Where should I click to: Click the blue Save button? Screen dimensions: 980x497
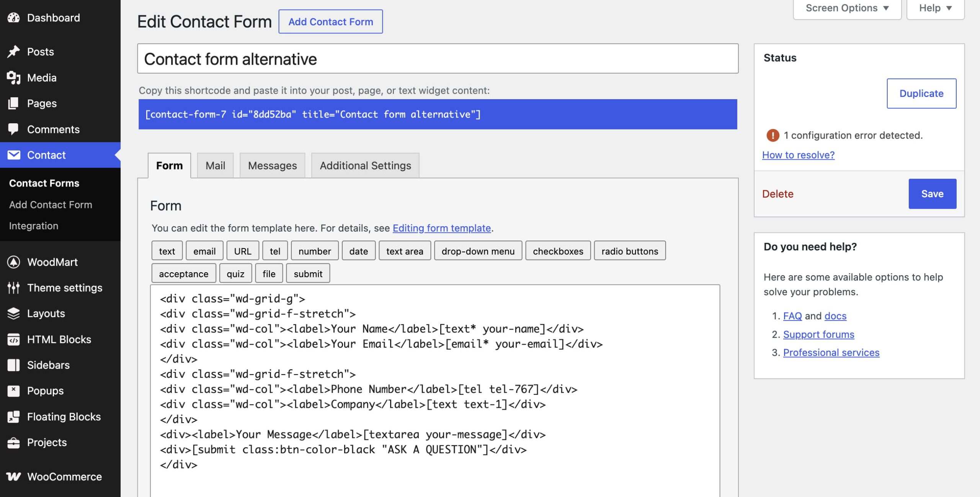click(932, 194)
